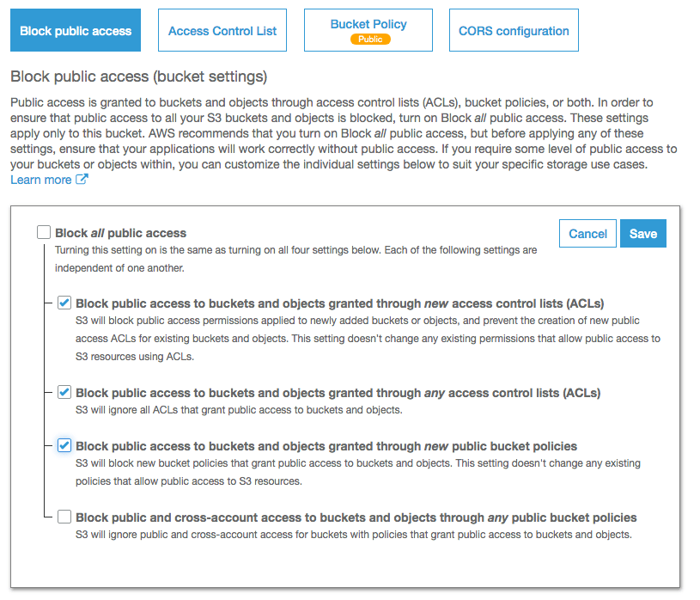Disable blocking public access through any ACLs

64,392
